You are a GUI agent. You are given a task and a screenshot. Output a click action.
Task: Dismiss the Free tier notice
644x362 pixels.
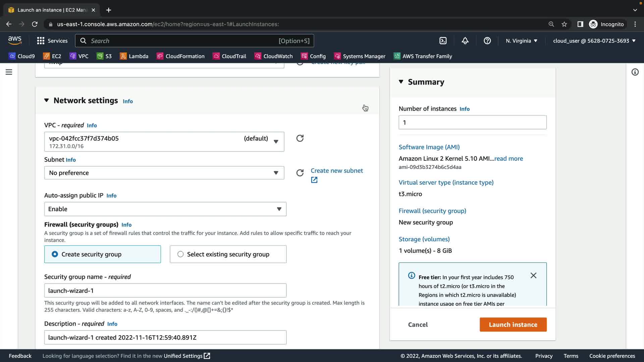(x=533, y=276)
